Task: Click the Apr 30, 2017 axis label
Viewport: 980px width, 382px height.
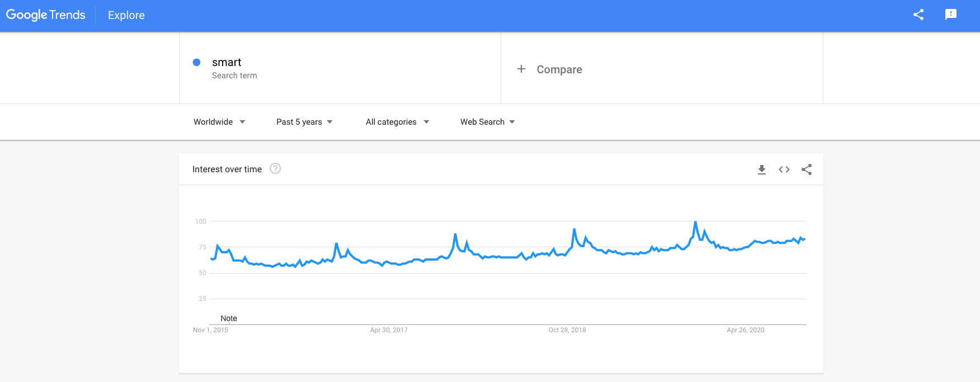Action: tap(388, 330)
